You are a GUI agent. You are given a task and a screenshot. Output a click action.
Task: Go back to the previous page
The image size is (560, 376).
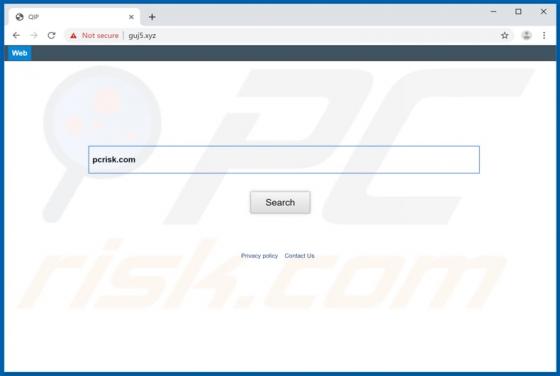[x=16, y=35]
